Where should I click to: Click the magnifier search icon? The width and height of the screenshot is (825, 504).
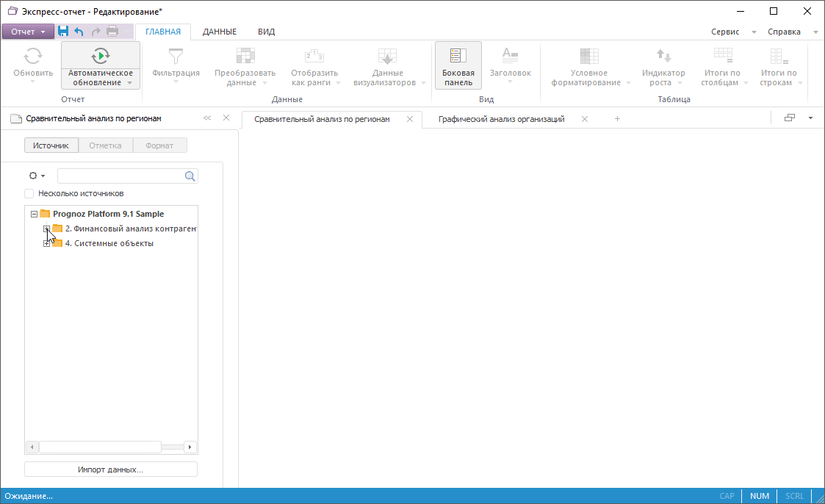[190, 176]
